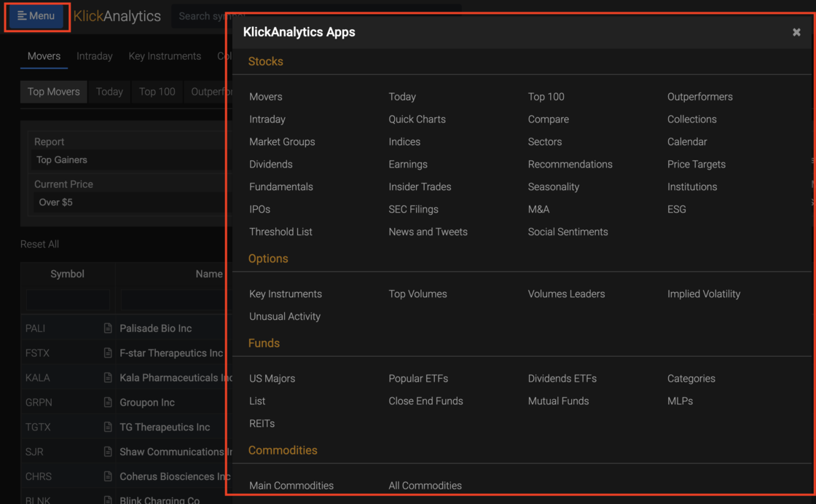Open Price Targets app
Viewport: 816px width, 504px height.
(696, 165)
